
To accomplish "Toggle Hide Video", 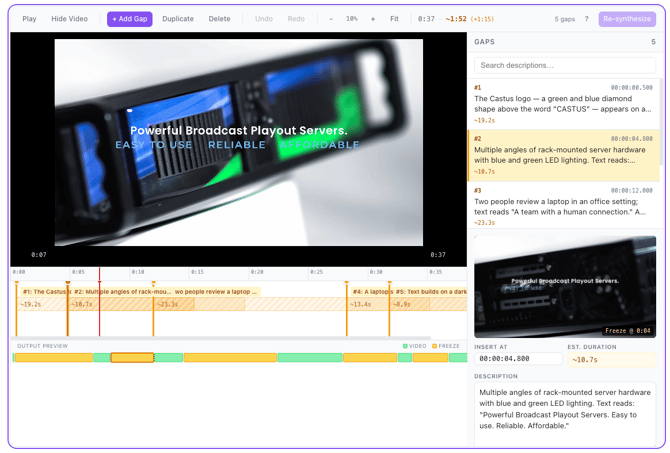I will 69,19.
